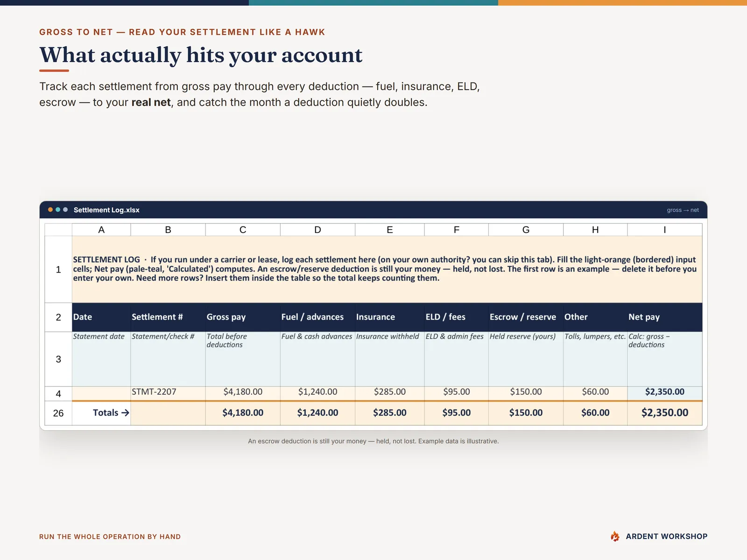Image resolution: width=747 pixels, height=560 pixels.
Task: Click the Insurance header cell
Action: (390, 317)
